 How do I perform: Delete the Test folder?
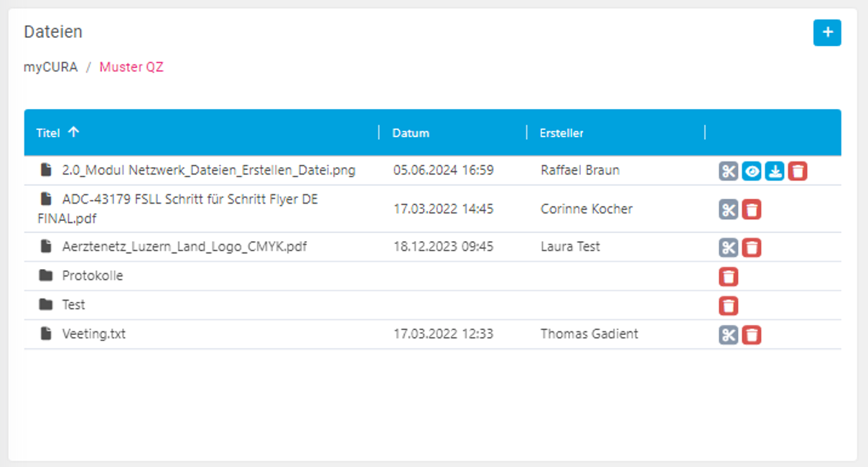click(x=729, y=306)
